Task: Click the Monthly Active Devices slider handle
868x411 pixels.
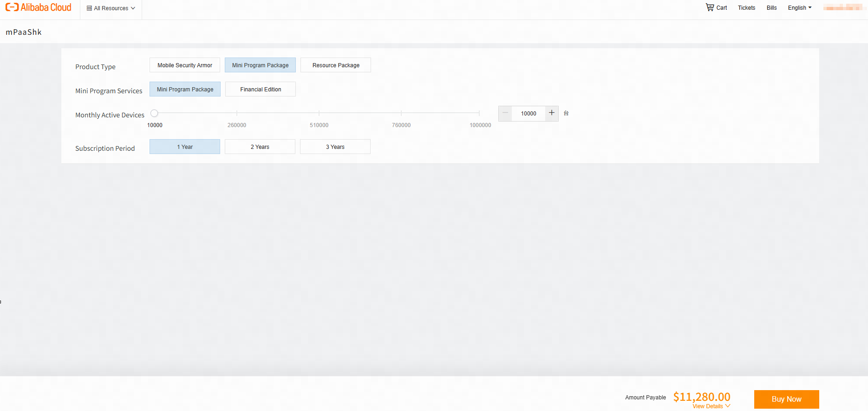Action: coord(154,113)
